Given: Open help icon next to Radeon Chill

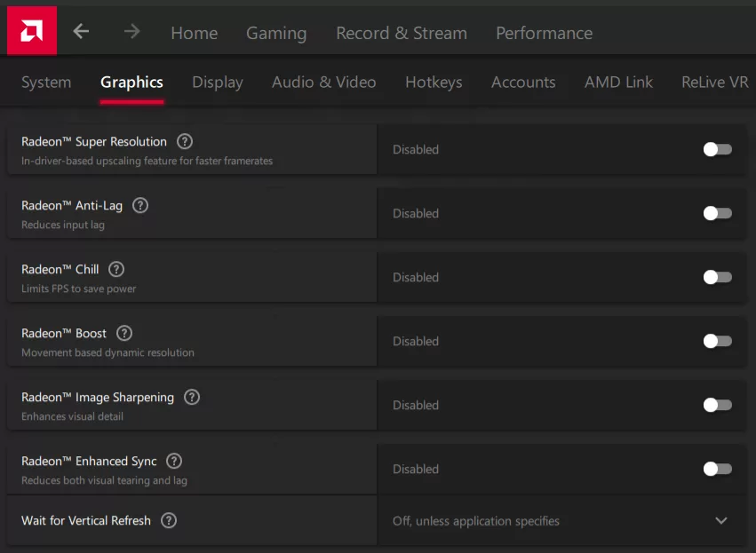Looking at the screenshot, I should point(116,269).
